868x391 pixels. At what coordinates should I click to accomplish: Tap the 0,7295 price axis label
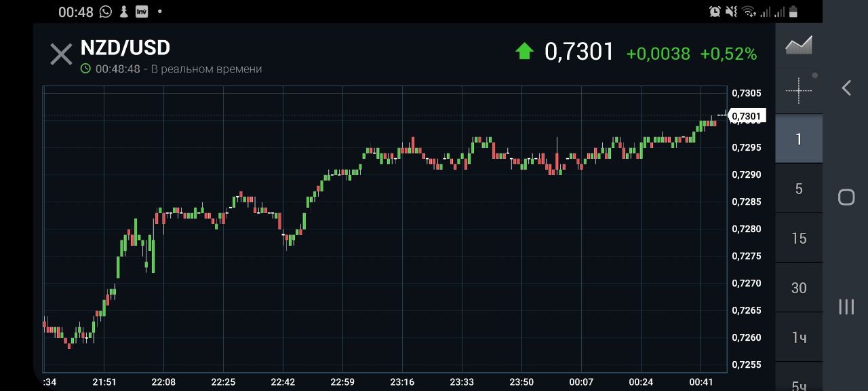click(747, 147)
